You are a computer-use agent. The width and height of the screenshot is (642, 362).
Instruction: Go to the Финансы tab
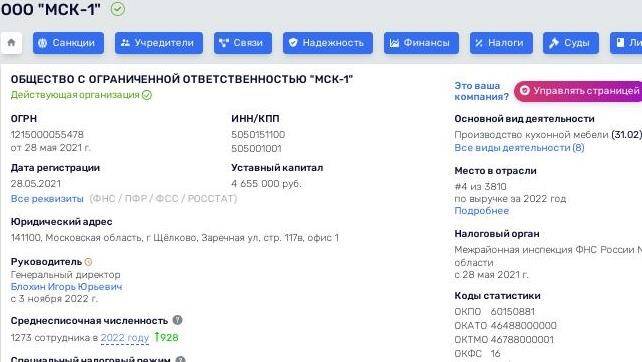click(x=421, y=43)
